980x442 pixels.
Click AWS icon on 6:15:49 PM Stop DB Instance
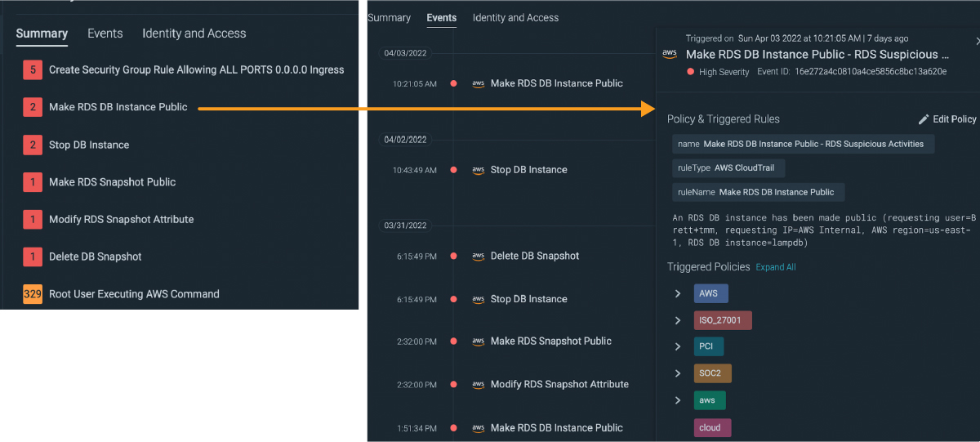pyautogui.click(x=479, y=299)
